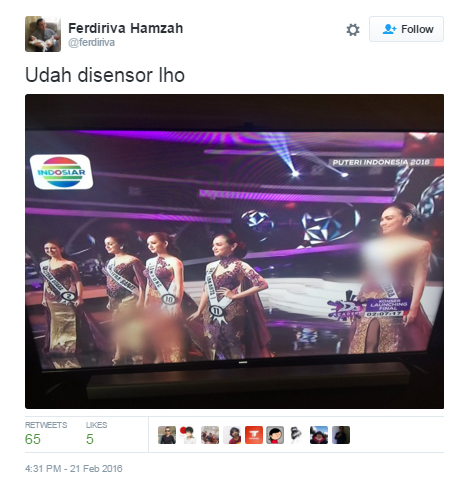Image resolution: width=466 pixels, height=483 pixels.
Task: Open Ferdiriva Hamzah's profile avatar
Action: [43, 34]
